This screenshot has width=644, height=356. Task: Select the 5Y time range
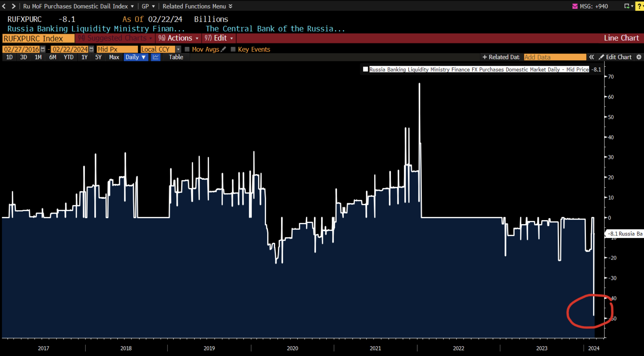[x=98, y=57]
